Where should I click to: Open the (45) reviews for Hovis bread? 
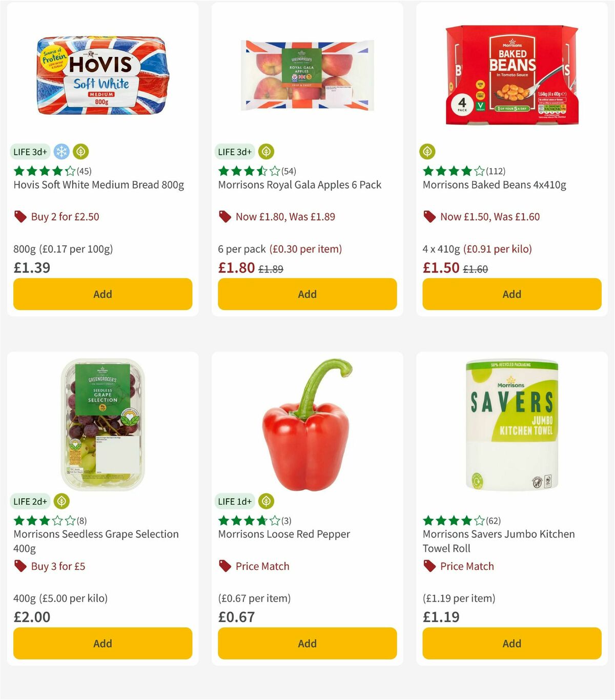[84, 171]
